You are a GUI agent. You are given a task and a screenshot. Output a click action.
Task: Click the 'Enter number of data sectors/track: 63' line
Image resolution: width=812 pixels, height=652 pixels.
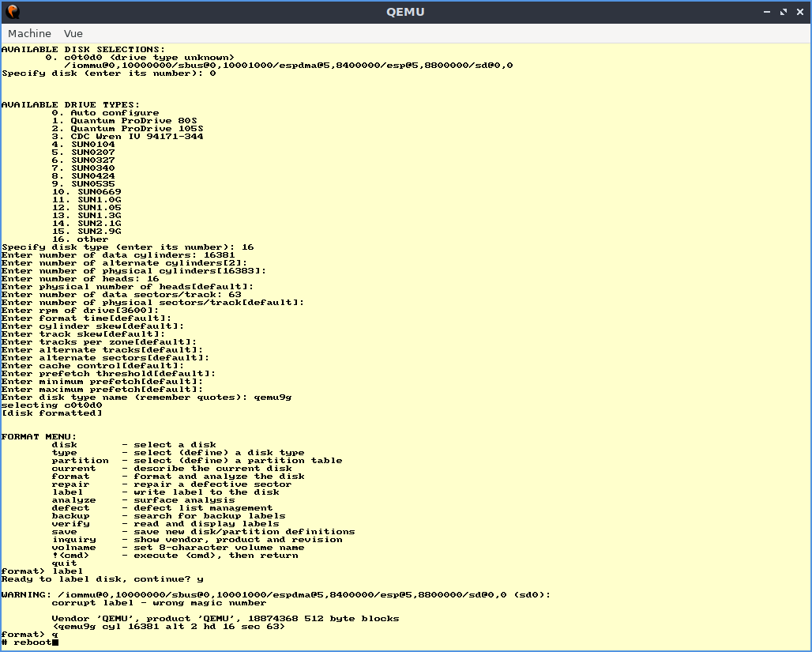tap(121, 294)
